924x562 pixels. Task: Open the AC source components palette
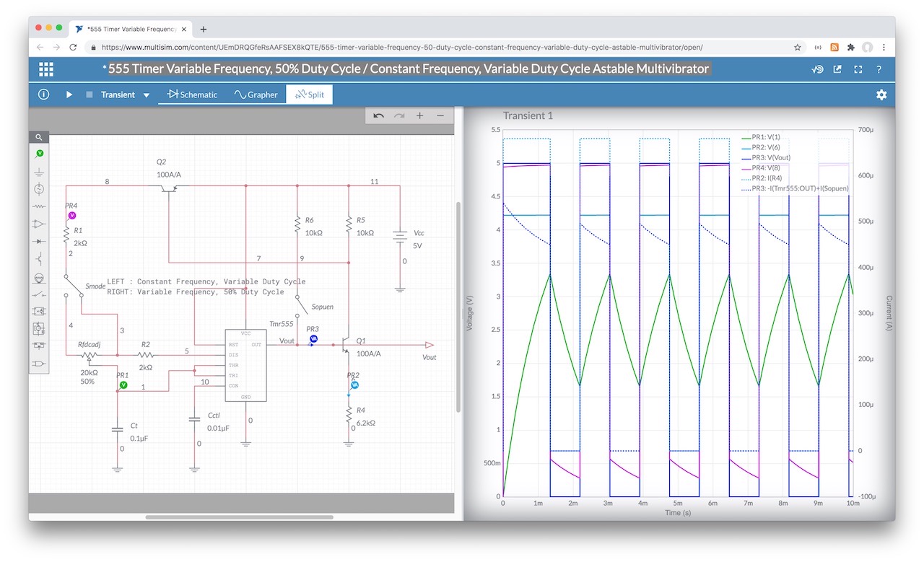click(x=39, y=189)
